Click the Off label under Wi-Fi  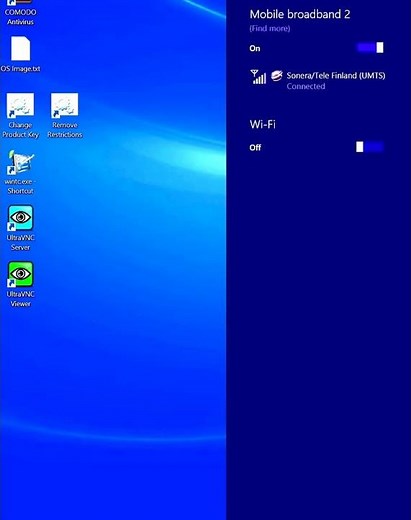(255, 148)
